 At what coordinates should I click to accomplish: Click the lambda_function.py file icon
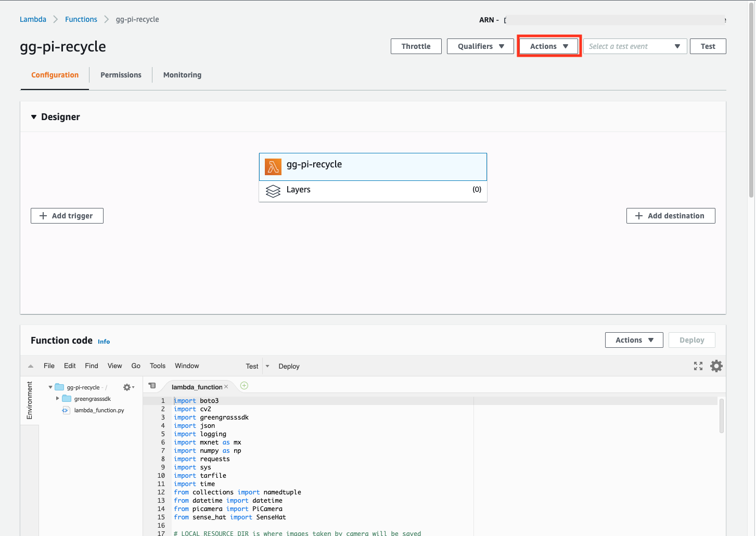66,410
